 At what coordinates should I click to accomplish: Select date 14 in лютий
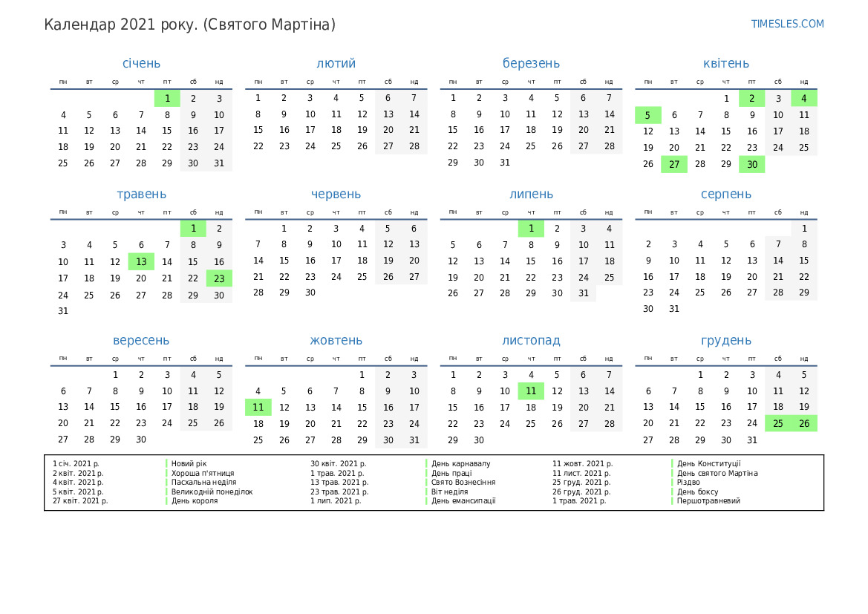414,114
